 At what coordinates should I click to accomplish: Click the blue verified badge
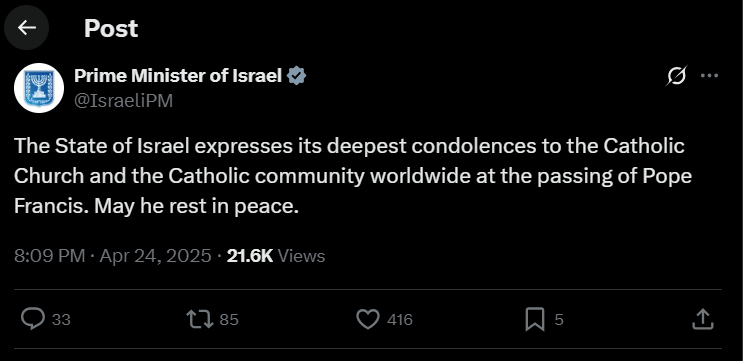297,76
